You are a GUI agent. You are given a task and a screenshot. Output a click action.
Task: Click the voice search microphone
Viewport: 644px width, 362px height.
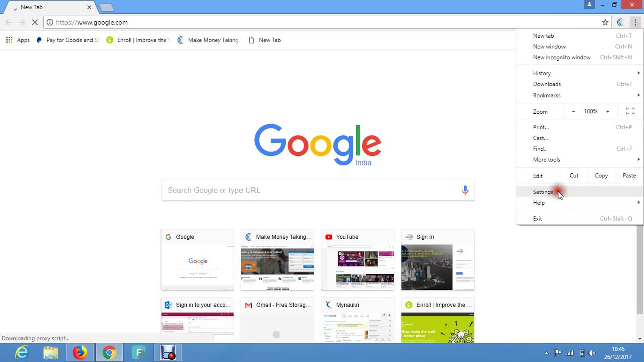click(465, 190)
